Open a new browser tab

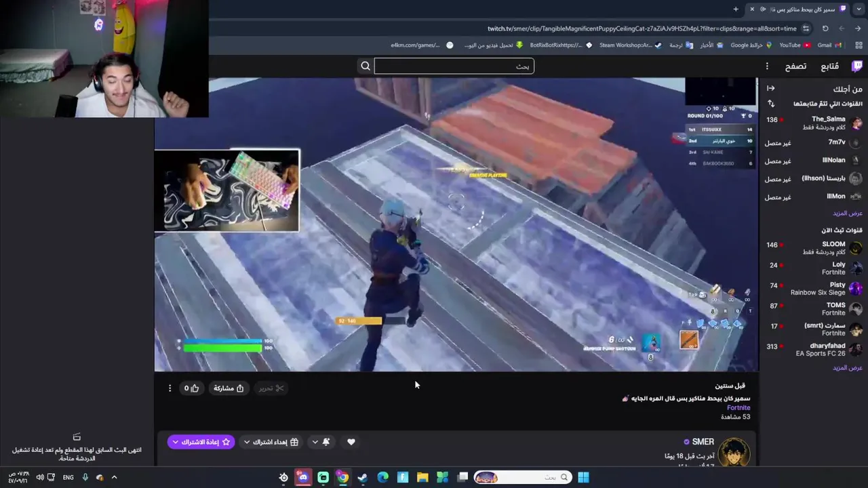point(736,9)
